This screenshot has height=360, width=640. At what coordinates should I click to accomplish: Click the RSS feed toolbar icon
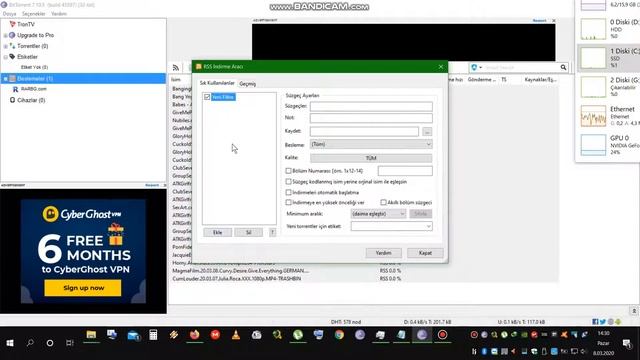coord(176,68)
